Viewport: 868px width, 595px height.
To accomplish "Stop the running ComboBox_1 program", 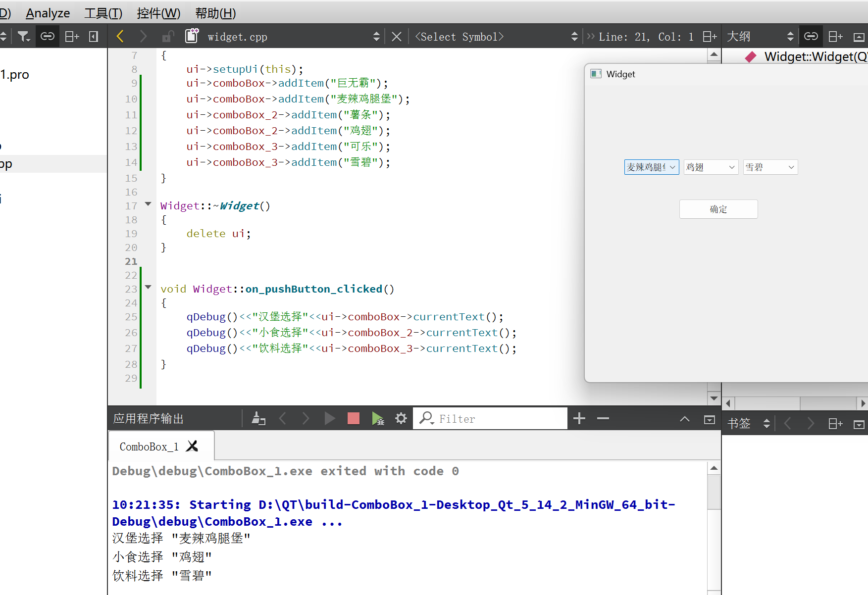I will (x=354, y=419).
